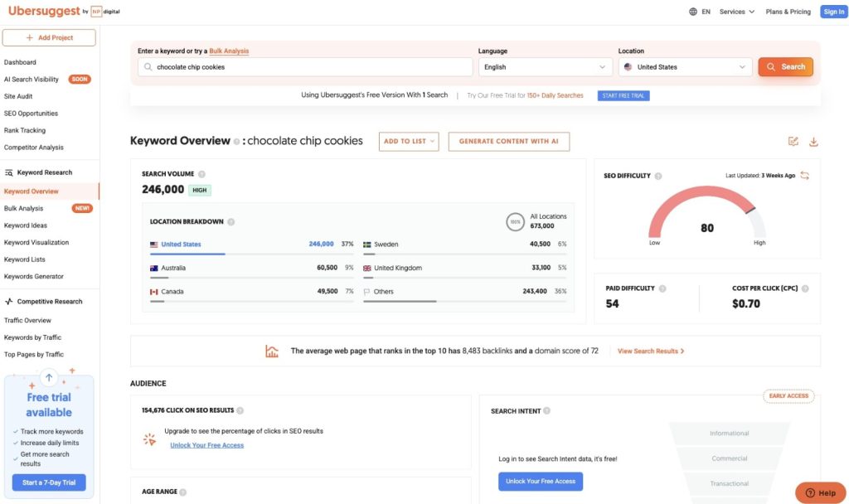Click the Ubersuggest logo

[44, 11]
